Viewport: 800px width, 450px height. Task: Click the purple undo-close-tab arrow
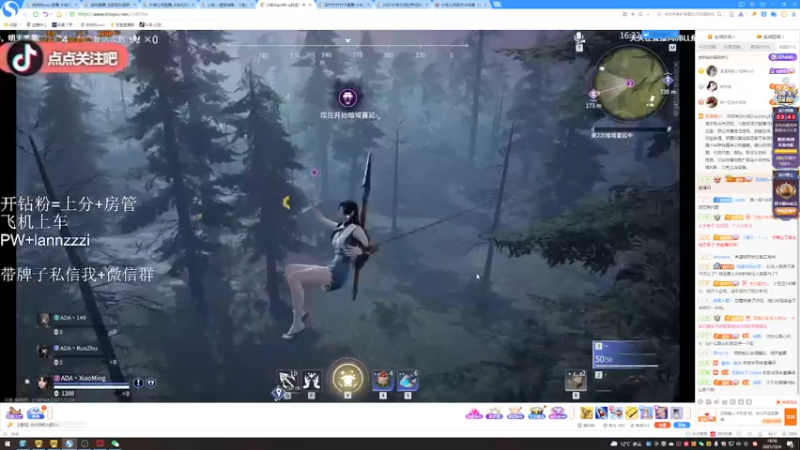click(x=46, y=14)
